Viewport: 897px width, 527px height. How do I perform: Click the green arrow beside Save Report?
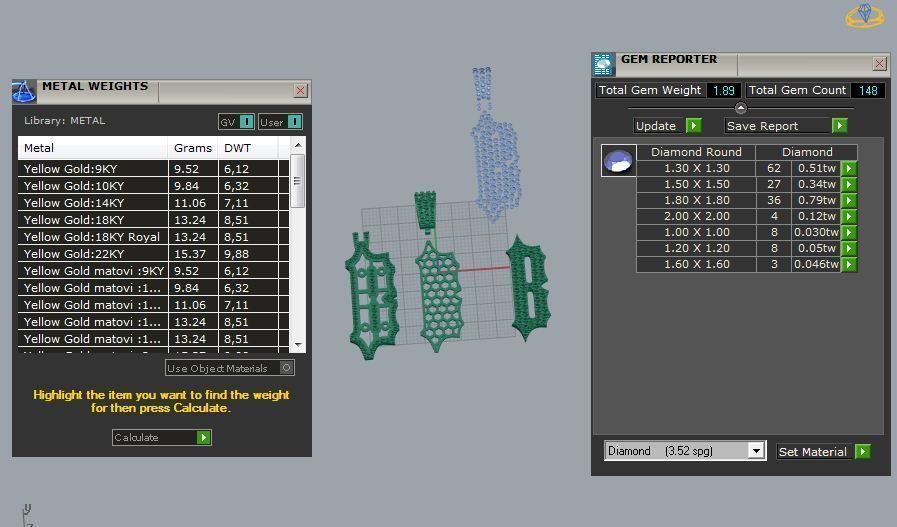click(839, 125)
